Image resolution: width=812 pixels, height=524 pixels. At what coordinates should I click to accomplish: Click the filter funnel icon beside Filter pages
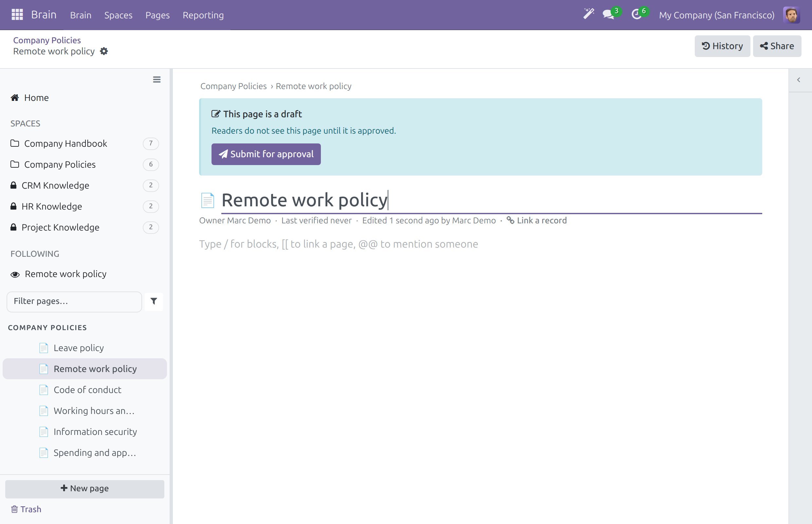[154, 301]
